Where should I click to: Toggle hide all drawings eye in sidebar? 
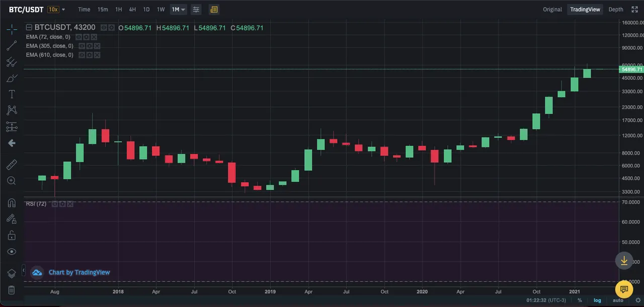12,251
